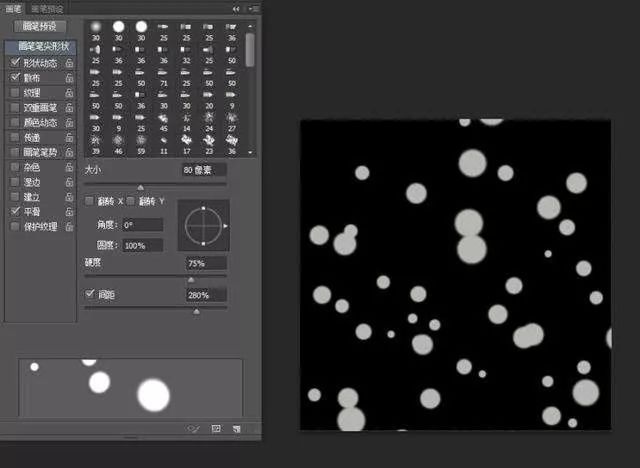Toggle lock icon for 双重画笔
640x468 pixels.
[x=69, y=107]
